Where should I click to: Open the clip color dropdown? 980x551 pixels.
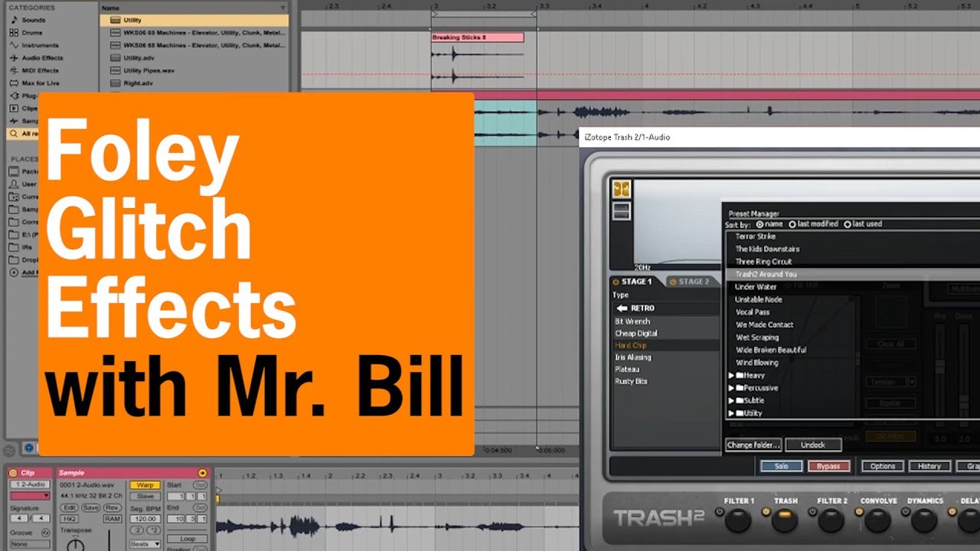[x=30, y=495]
